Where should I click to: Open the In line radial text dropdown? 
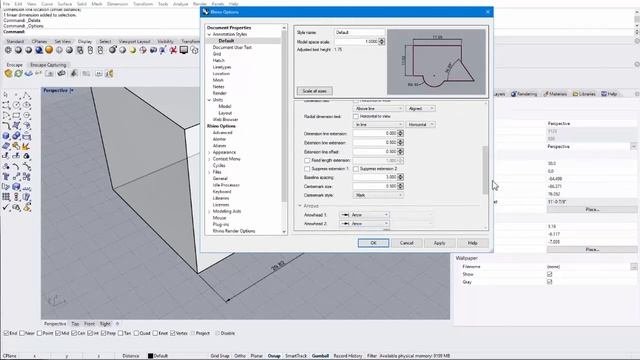[378, 124]
